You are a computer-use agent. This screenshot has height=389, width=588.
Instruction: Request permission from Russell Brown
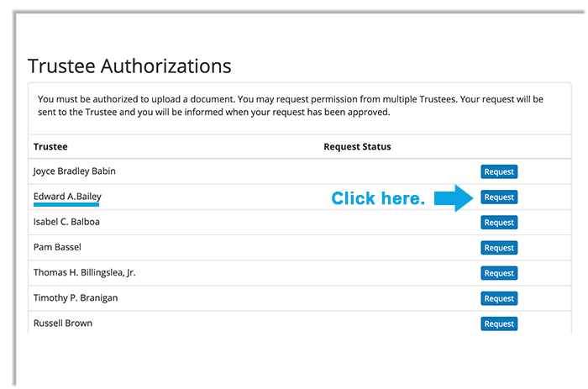[x=499, y=323]
